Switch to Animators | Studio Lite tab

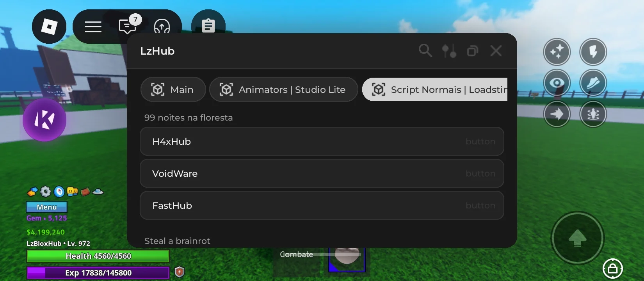[283, 89]
